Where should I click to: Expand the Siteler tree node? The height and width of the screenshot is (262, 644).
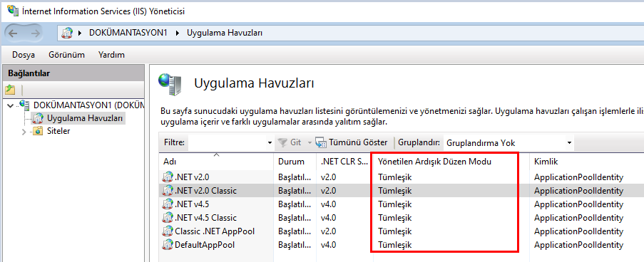[x=24, y=132]
